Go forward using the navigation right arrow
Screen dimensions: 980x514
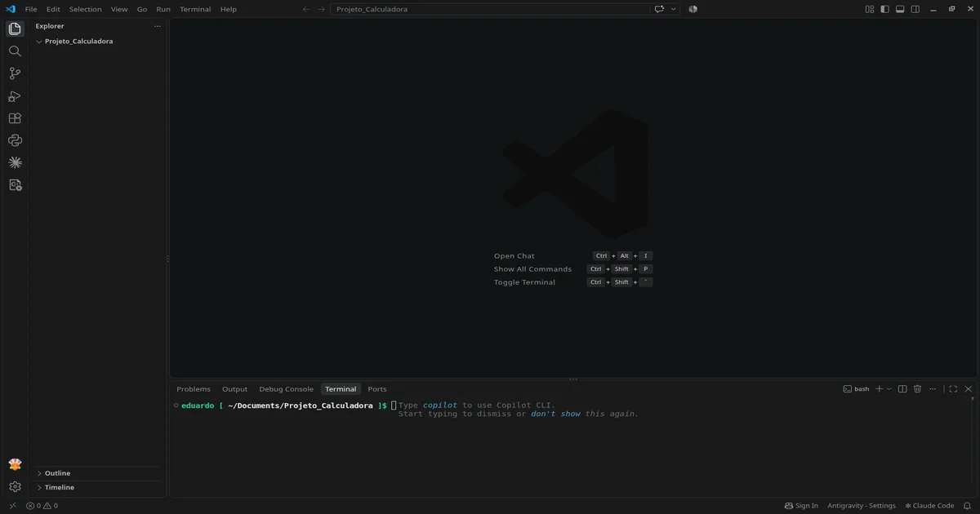coord(322,9)
